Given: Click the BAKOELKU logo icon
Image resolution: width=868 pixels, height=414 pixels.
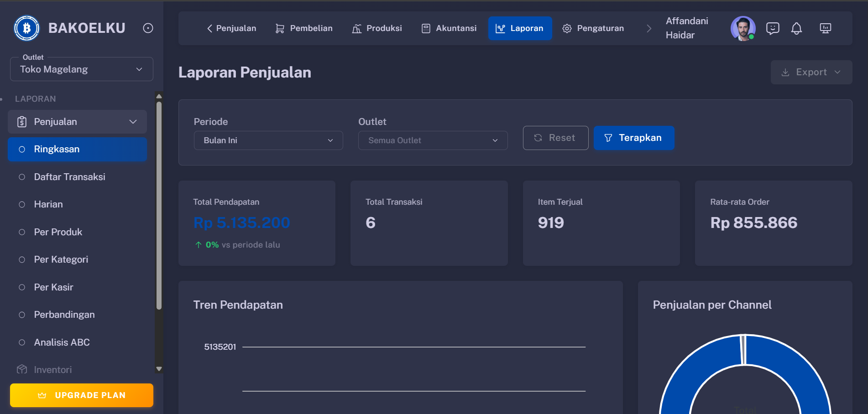Looking at the screenshot, I should (x=26, y=28).
